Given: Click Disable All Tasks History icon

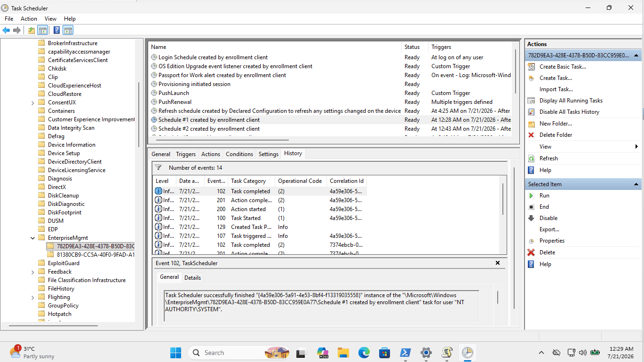Looking at the screenshot, I should click(531, 112).
